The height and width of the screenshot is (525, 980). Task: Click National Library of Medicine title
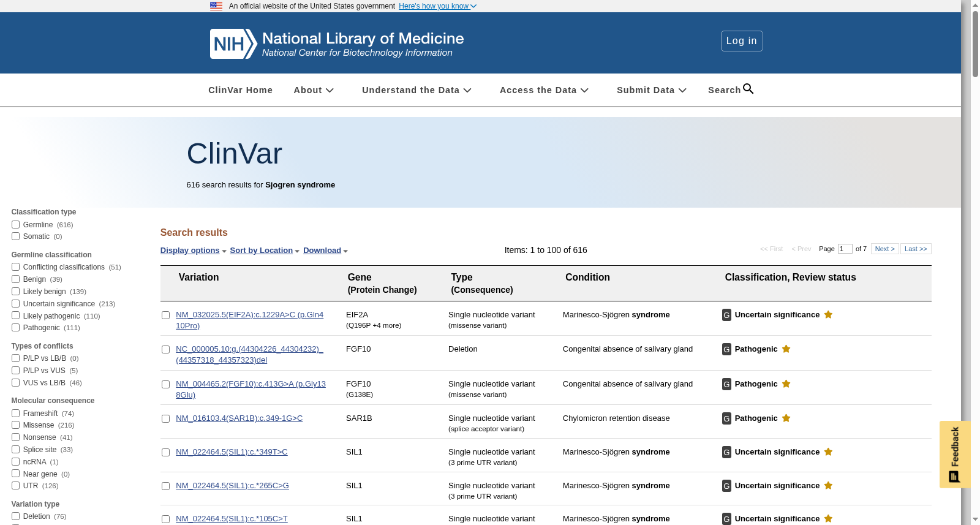pyautogui.click(x=363, y=39)
